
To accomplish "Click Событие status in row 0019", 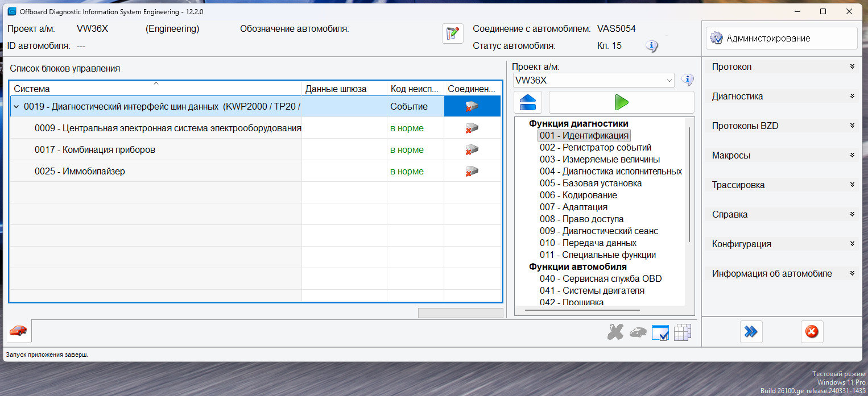I will click(409, 106).
